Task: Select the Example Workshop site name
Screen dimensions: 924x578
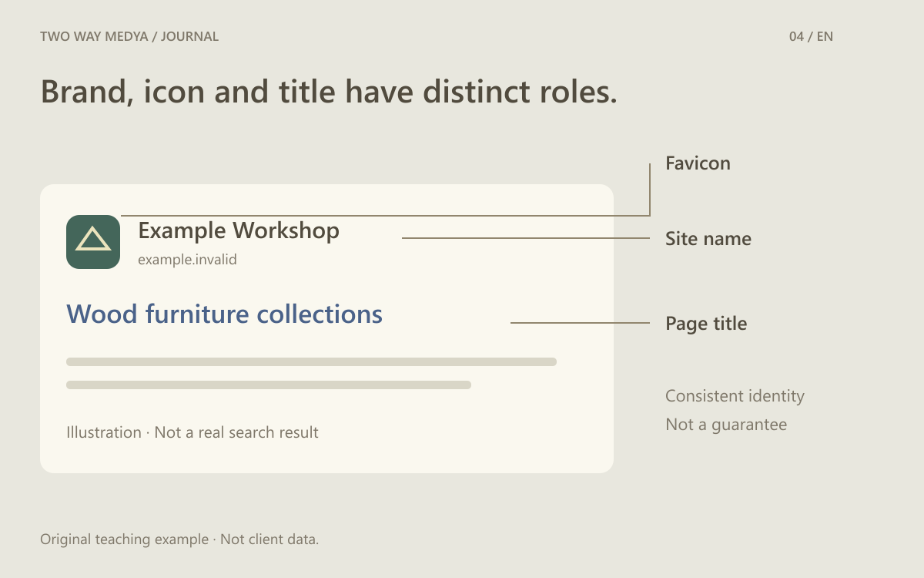Action: tap(239, 230)
